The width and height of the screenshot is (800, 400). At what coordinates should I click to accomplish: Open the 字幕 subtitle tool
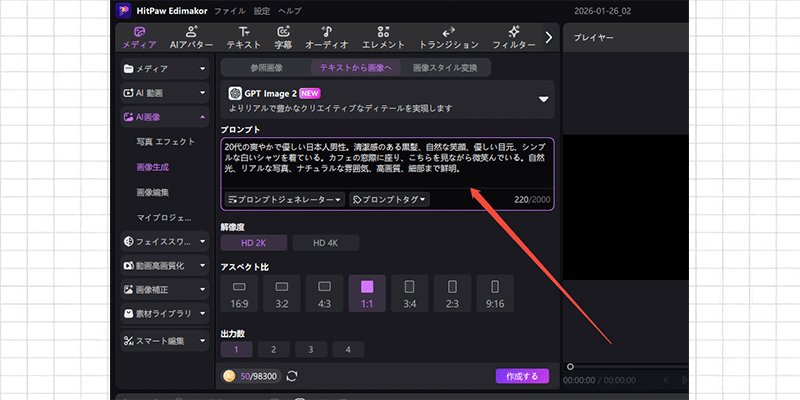click(283, 38)
